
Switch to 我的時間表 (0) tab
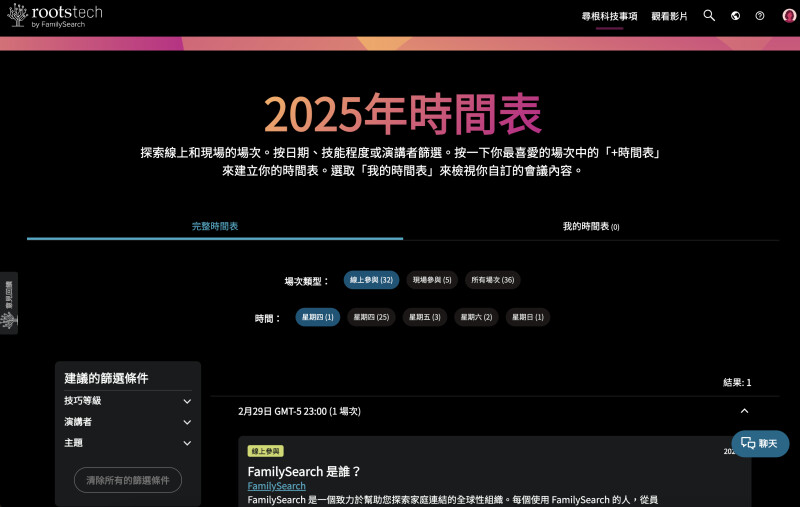point(591,226)
